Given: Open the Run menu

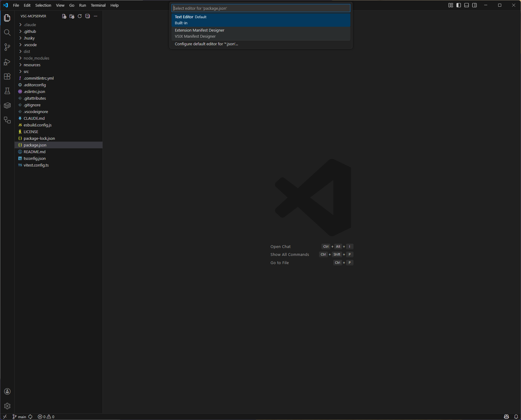Looking at the screenshot, I should click(x=82, y=5).
